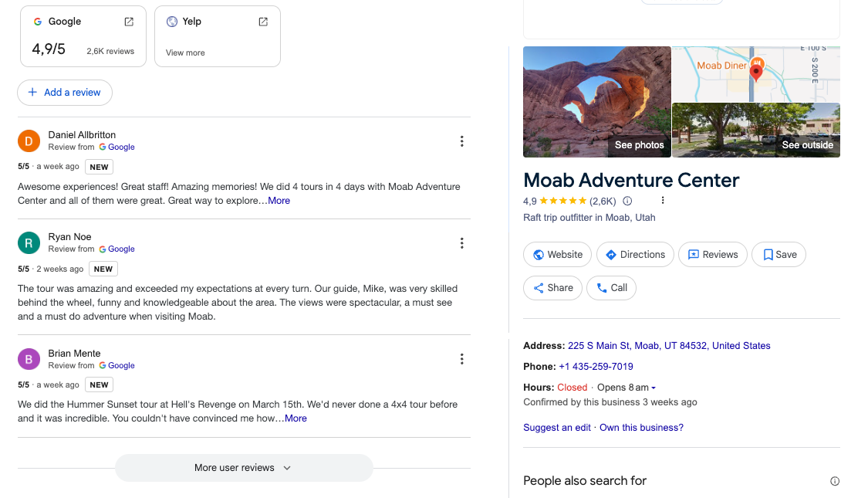868x498 pixels.
Task: Click Suggest an edit link
Action: tap(557, 428)
